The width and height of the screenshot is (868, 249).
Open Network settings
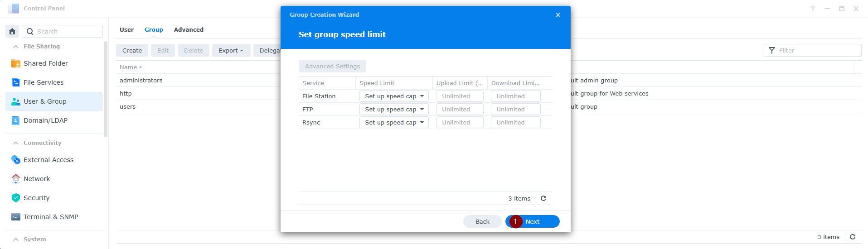tap(37, 179)
